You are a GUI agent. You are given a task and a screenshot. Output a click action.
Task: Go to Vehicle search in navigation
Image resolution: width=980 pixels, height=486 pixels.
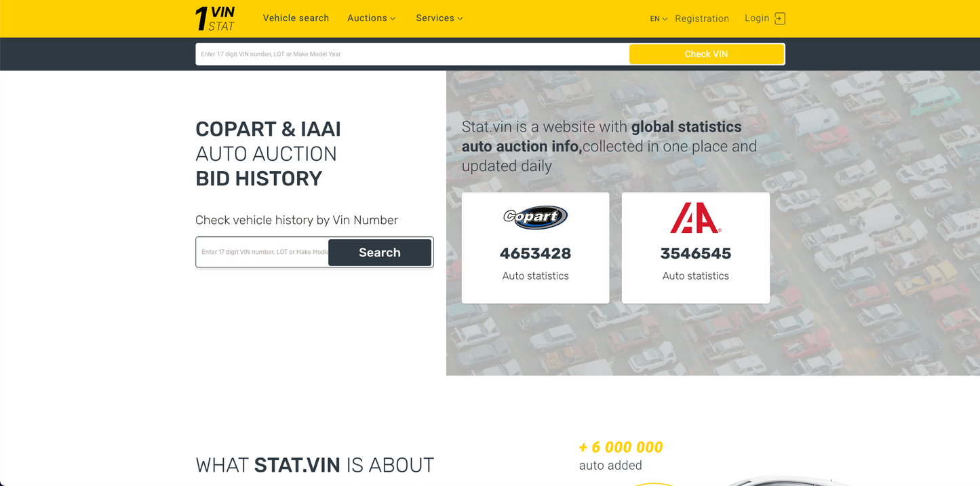pyautogui.click(x=296, y=18)
